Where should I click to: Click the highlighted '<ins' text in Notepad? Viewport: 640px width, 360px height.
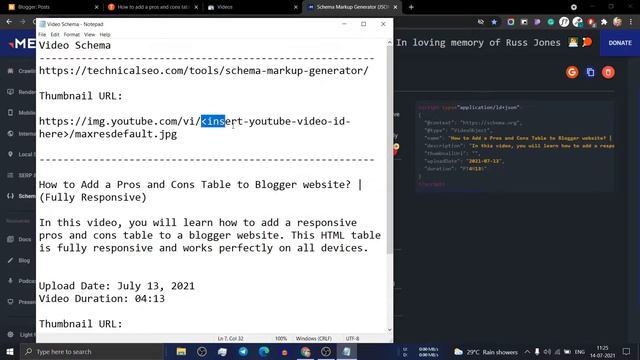click(x=213, y=121)
